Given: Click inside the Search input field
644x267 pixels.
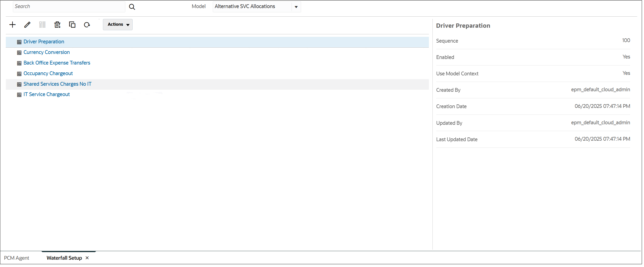Looking at the screenshot, I should point(69,7).
